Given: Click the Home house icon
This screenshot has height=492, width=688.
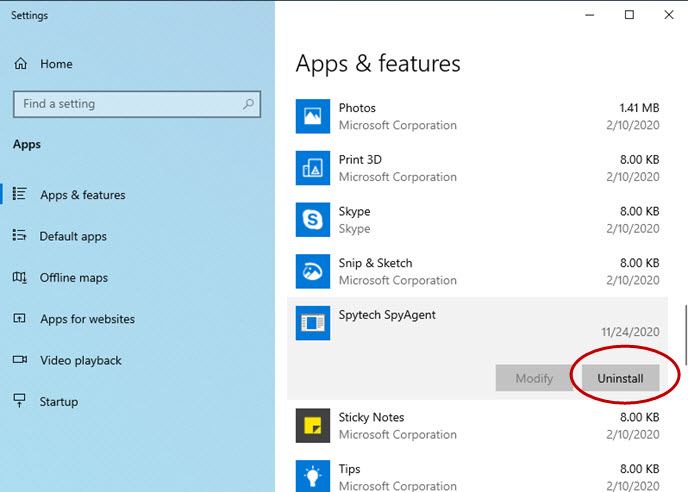Looking at the screenshot, I should coord(21,64).
